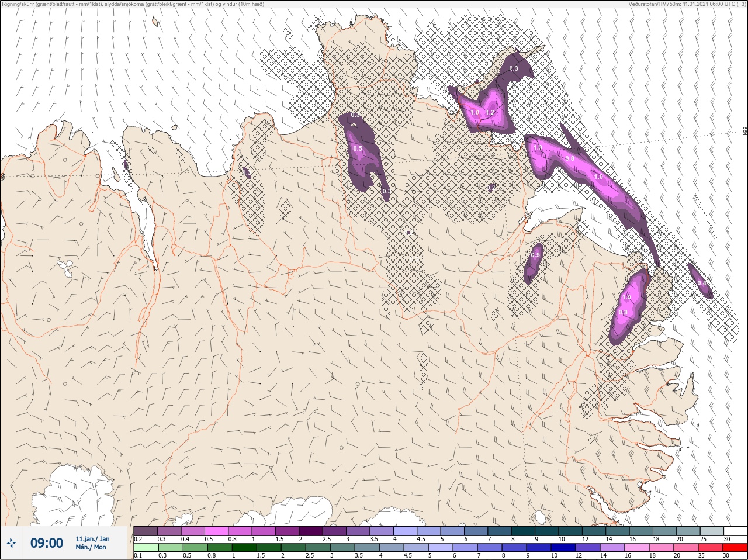Pick bottom legend pink 18 swatch
The width and height of the screenshot is (748, 560).
(x=662, y=548)
